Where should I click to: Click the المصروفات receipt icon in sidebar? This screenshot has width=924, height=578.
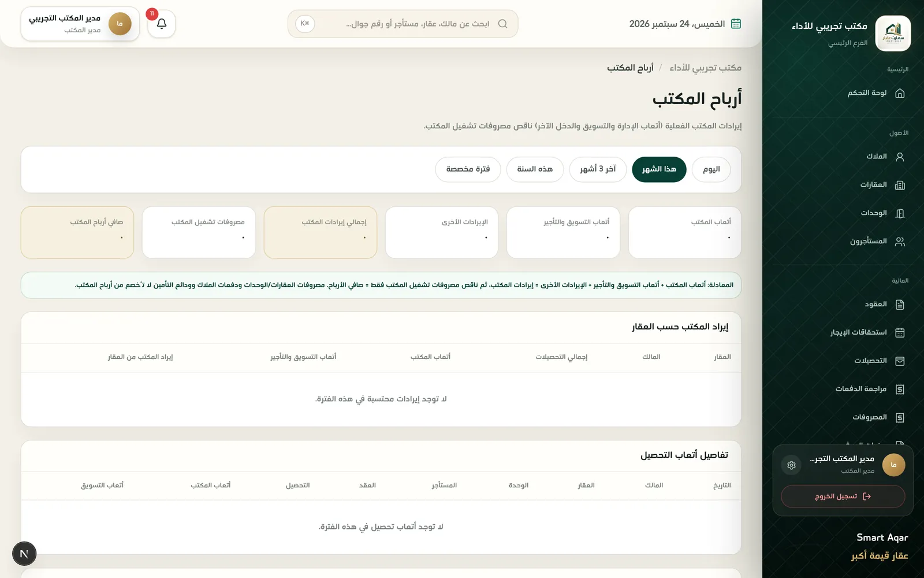pyautogui.click(x=900, y=417)
